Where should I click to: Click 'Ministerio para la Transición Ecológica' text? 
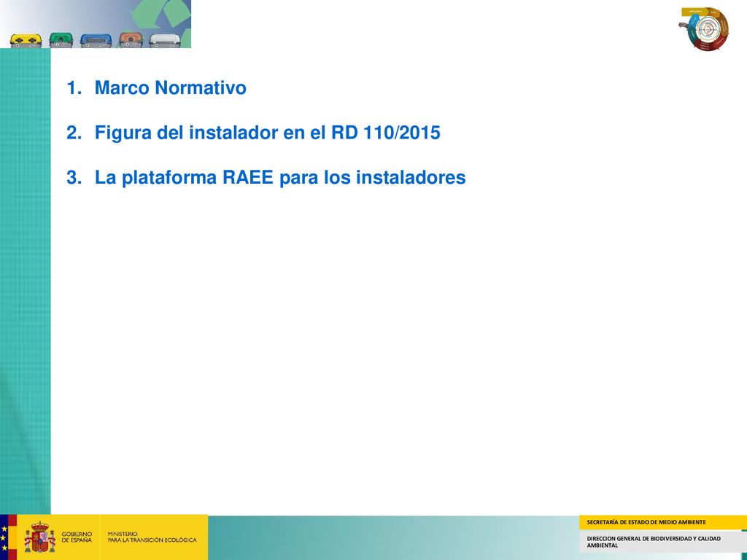tap(152, 537)
